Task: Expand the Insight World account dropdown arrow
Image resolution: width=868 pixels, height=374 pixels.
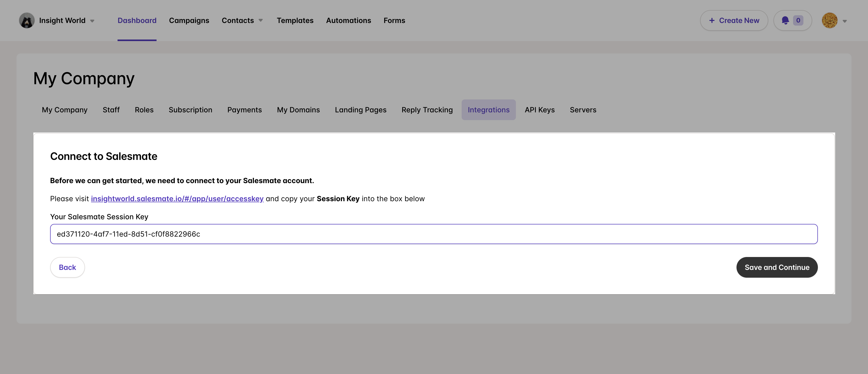Action: point(92,21)
